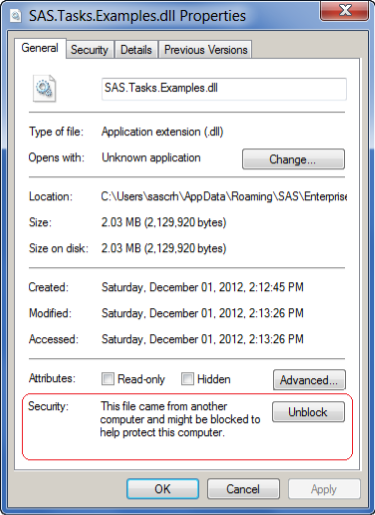Click the Size on disk value
The image size is (375, 515).
tap(164, 248)
